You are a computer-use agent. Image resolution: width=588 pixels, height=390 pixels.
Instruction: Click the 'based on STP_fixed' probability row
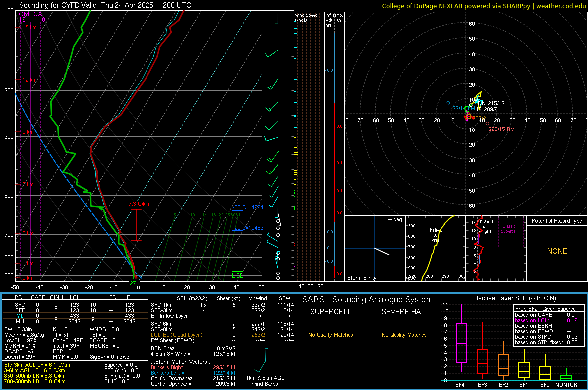pyautogui.click(x=546, y=342)
